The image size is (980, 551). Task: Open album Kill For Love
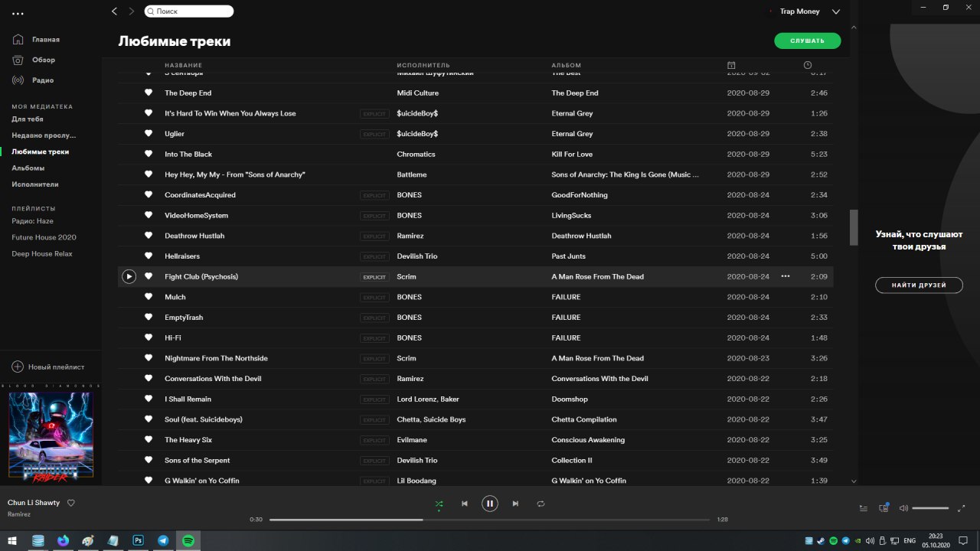(572, 154)
